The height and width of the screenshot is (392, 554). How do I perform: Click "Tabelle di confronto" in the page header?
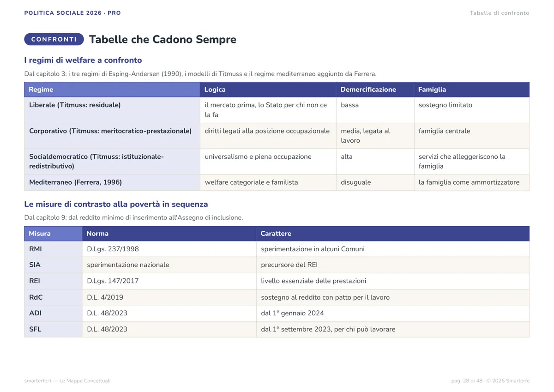500,13
